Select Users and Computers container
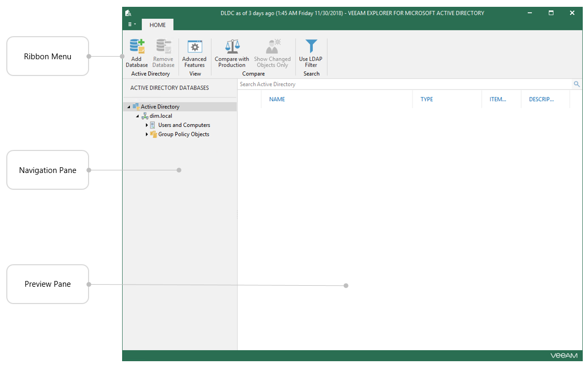Image resolution: width=588 pixels, height=368 pixels. [x=184, y=125]
